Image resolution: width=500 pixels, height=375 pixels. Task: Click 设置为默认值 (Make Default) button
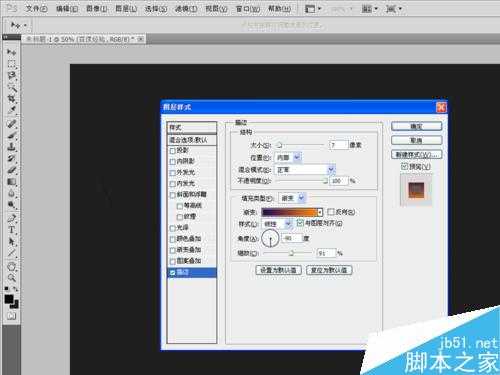point(279,270)
